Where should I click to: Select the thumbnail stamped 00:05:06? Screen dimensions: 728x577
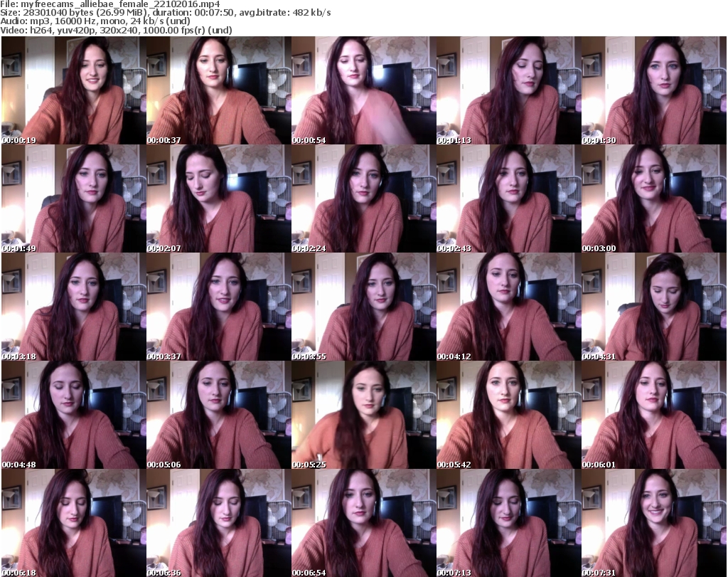pos(219,415)
